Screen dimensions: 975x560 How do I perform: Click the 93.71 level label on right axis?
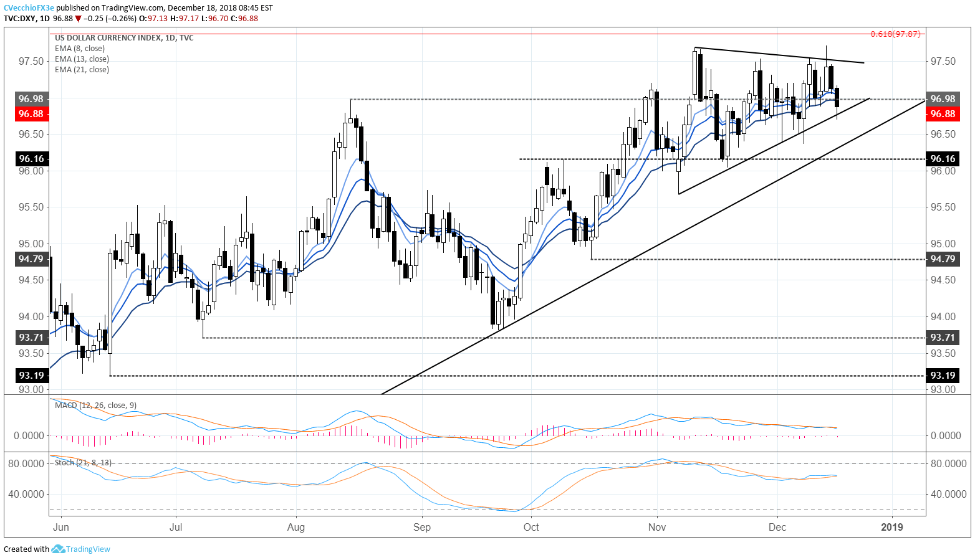[x=942, y=338]
